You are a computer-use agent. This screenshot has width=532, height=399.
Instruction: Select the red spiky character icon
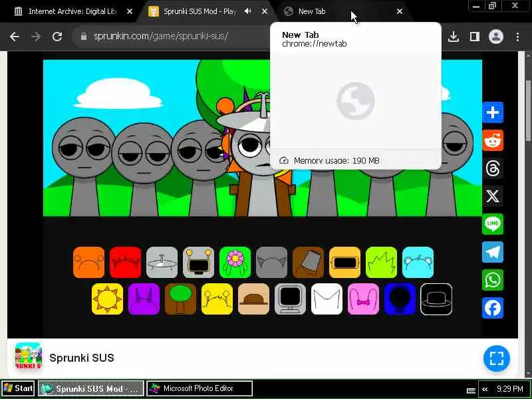tap(125, 262)
